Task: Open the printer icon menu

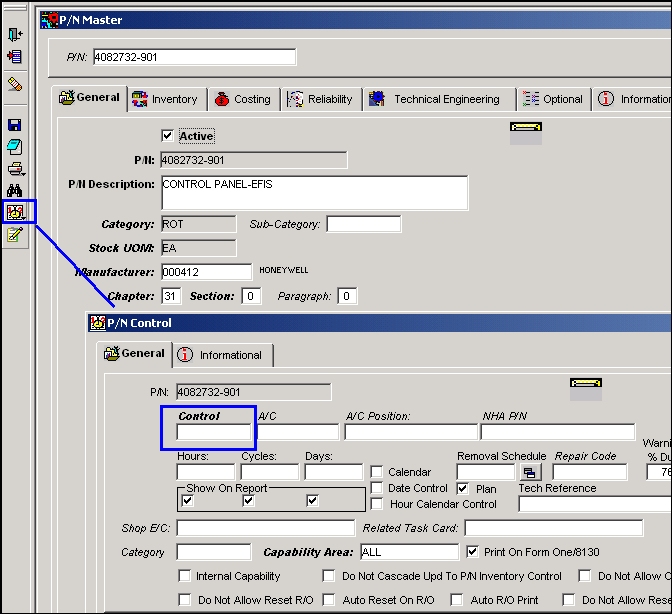Action: [x=16, y=169]
